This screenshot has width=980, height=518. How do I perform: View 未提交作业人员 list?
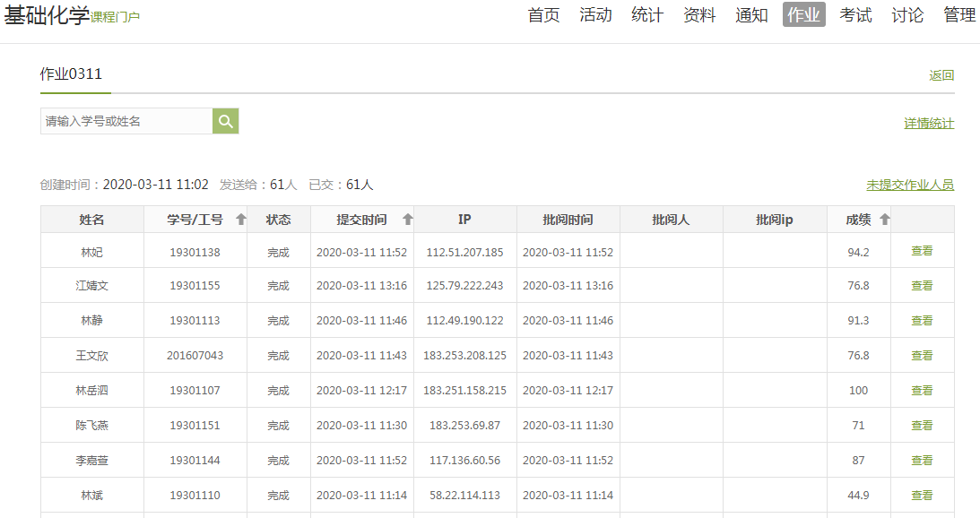pyautogui.click(x=909, y=186)
